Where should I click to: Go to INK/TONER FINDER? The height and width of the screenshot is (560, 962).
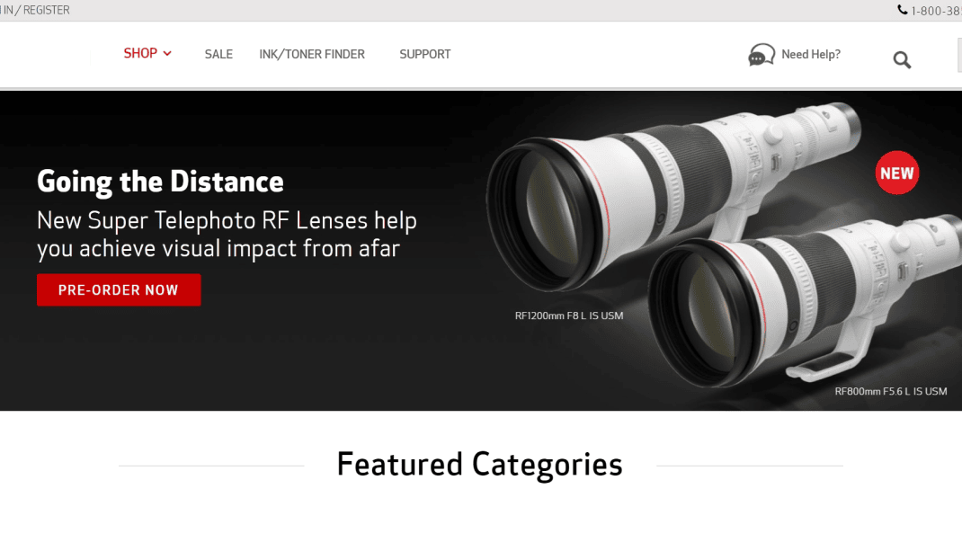point(312,54)
